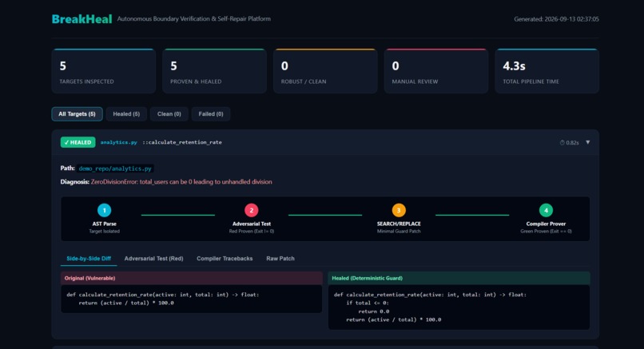Click the Original (Vulnerable) header
This screenshot has width=644, height=349.
tap(192, 278)
